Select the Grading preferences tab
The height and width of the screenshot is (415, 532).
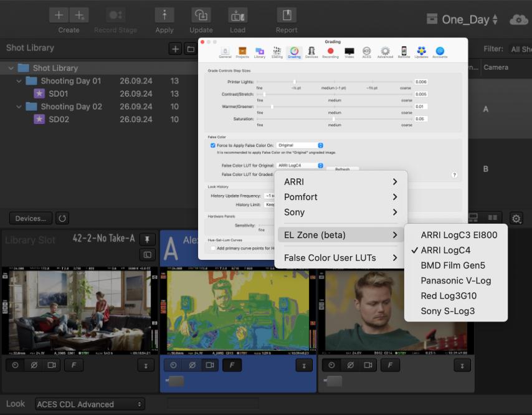294,52
